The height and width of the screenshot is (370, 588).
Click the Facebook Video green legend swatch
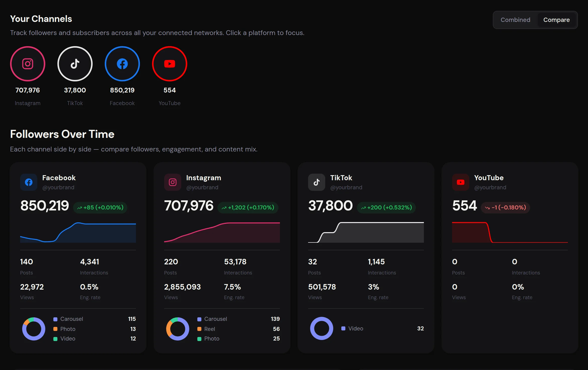[x=55, y=339]
